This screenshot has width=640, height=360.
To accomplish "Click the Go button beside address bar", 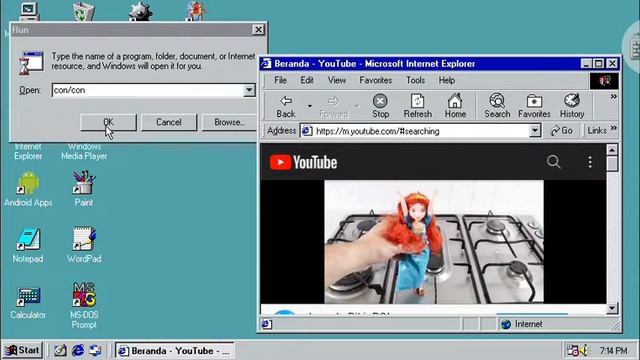I will 562,131.
